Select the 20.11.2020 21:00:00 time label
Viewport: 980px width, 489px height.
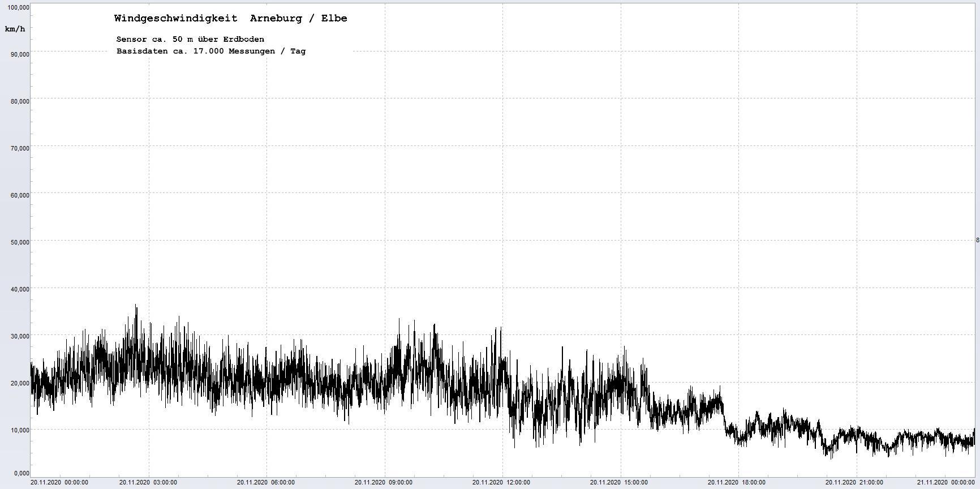(854, 483)
